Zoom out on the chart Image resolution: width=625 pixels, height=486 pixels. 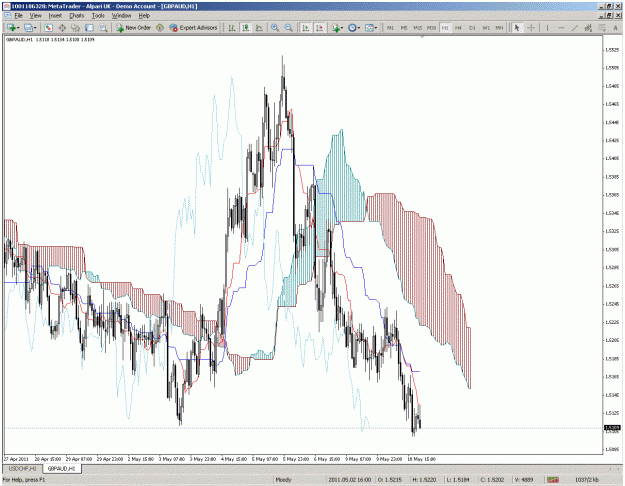(289, 28)
